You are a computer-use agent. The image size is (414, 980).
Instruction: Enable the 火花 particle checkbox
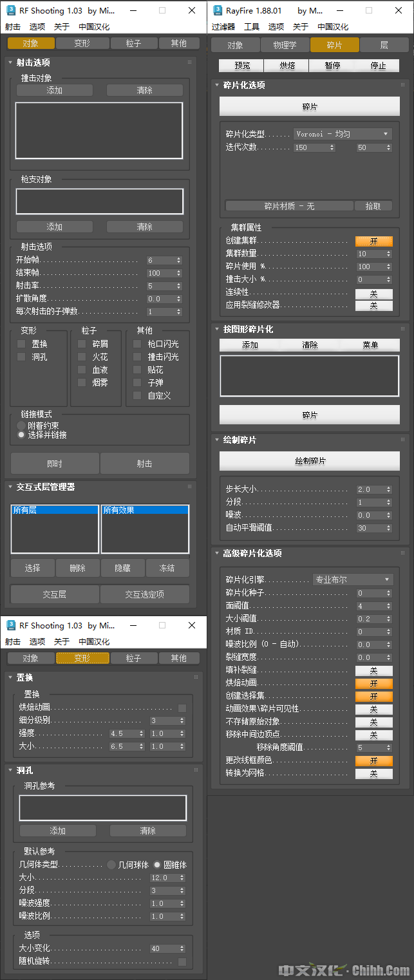pyautogui.click(x=82, y=357)
